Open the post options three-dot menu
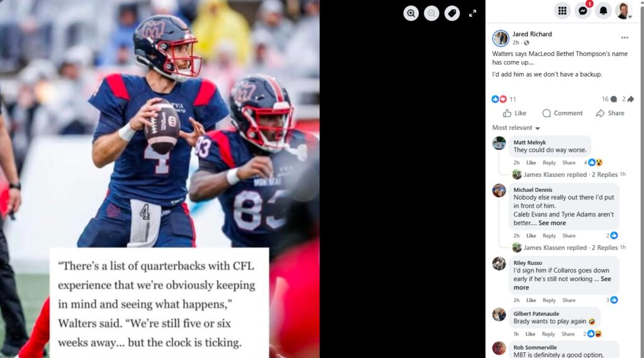Viewport: 644px width, 358px height. (x=625, y=37)
